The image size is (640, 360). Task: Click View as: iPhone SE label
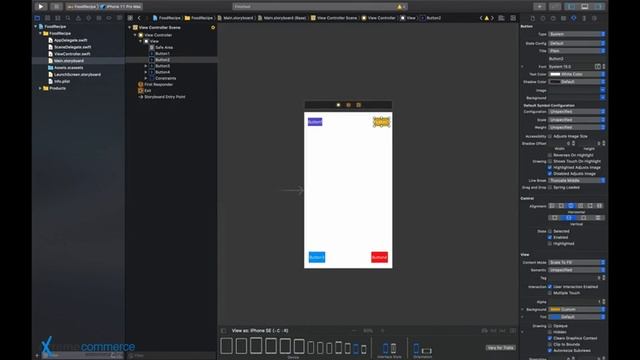pyautogui.click(x=260, y=331)
